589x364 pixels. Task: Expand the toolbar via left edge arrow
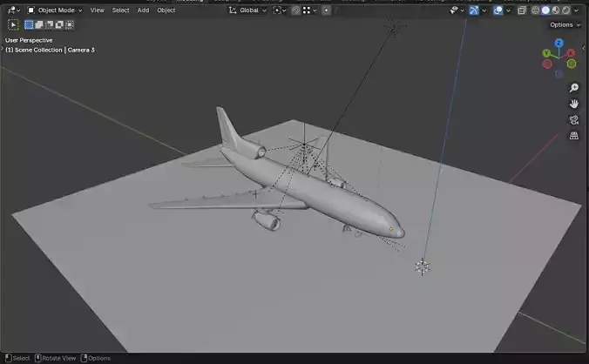pos(2,49)
